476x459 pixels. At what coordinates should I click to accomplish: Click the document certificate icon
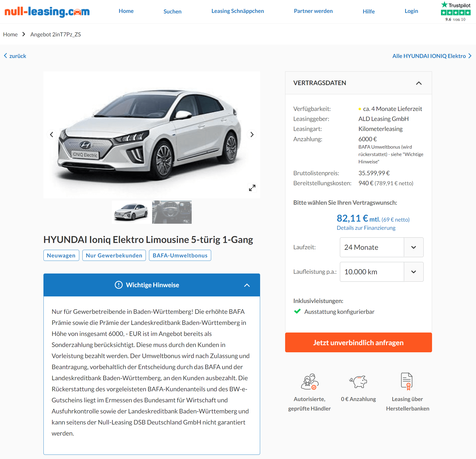pos(407,381)
